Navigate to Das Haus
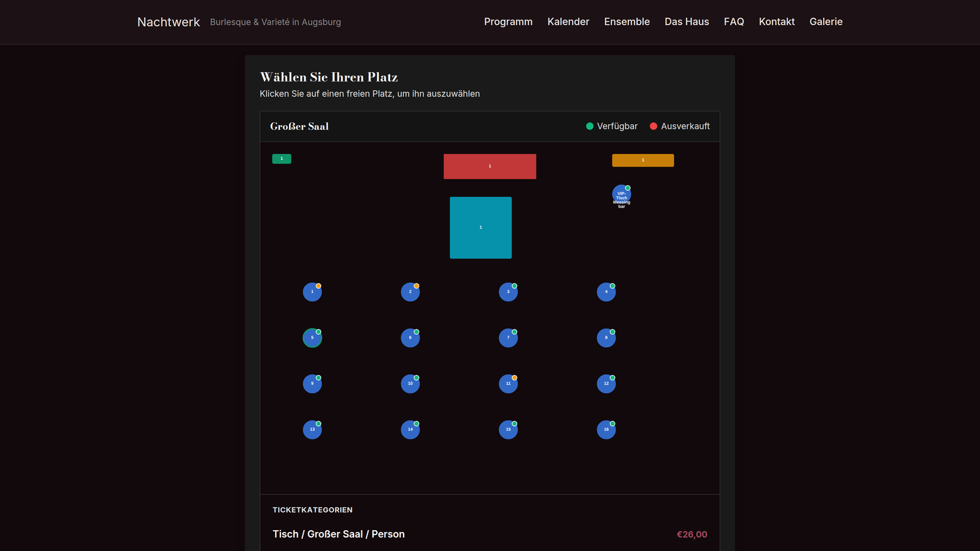 687,21
